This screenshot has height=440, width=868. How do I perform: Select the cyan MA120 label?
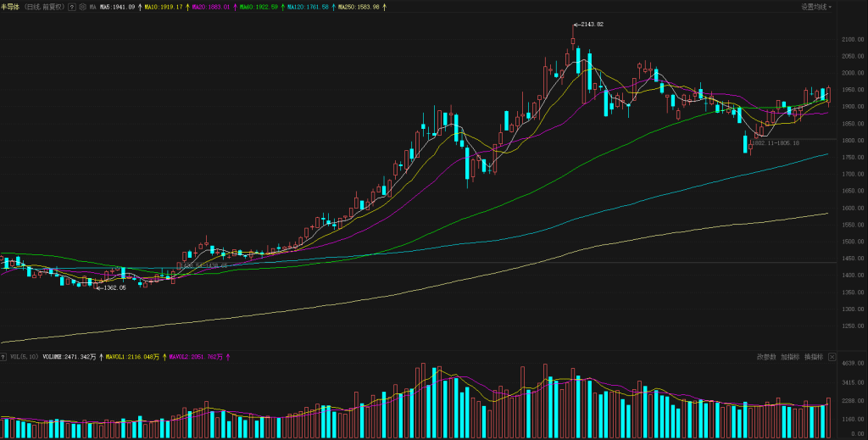coord(314,7)
